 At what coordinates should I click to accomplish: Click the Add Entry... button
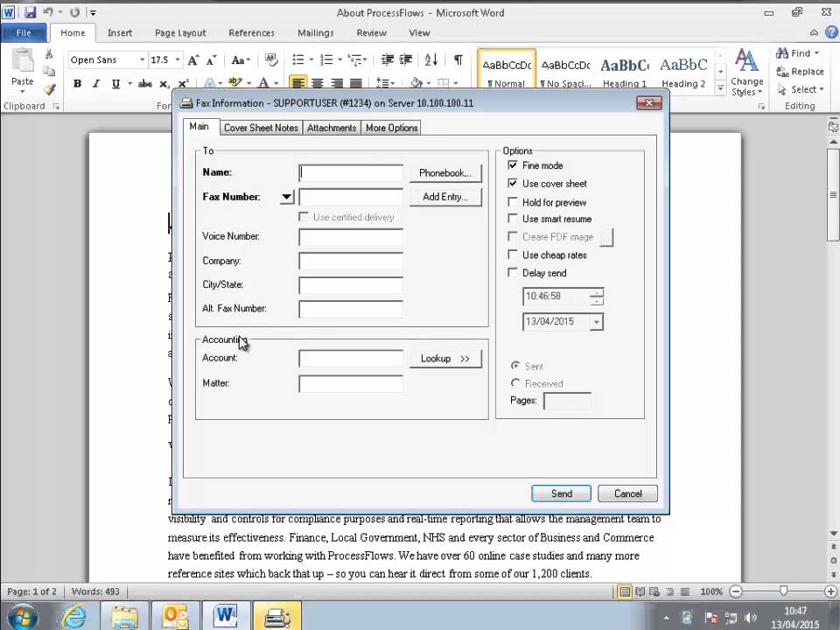(x=445, y=197)
